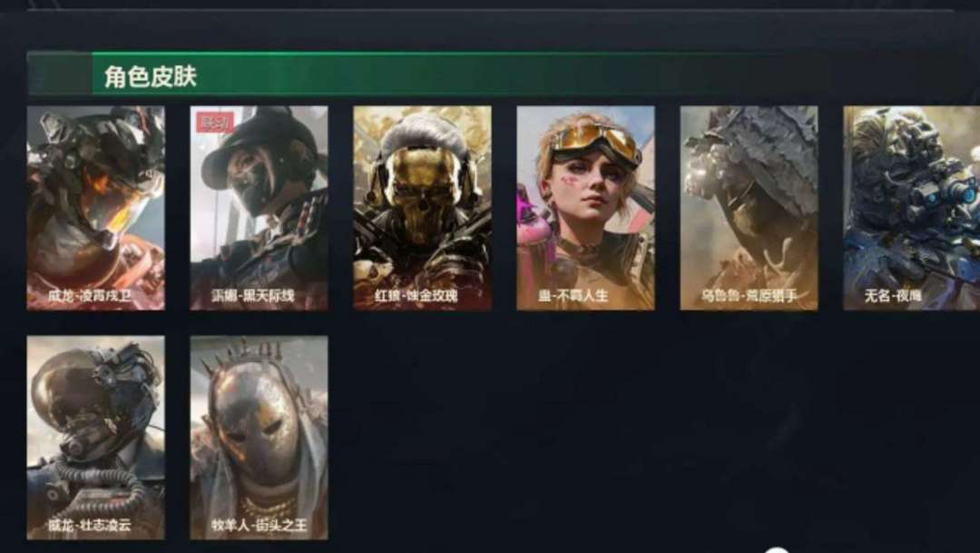Click the 乌鲁鲁-荒原猎手 name label
This screenshot has height=553, width=980.
tap(749, 295)
